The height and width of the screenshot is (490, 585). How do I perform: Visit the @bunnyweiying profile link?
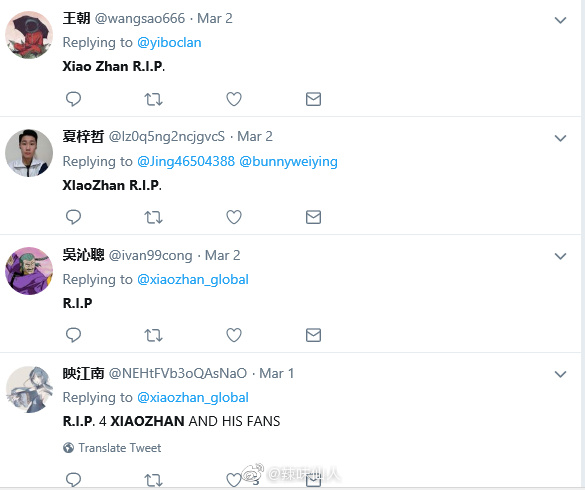288,161
